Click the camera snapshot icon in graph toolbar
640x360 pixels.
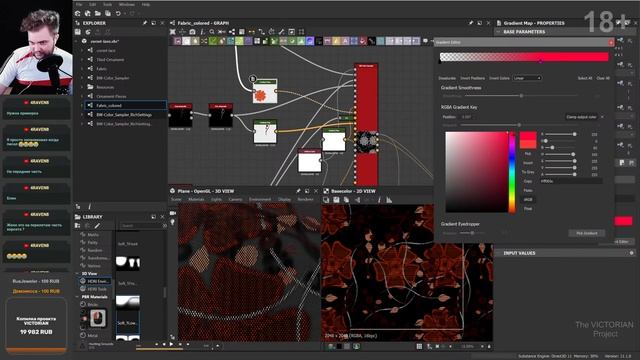click(192, 32)
